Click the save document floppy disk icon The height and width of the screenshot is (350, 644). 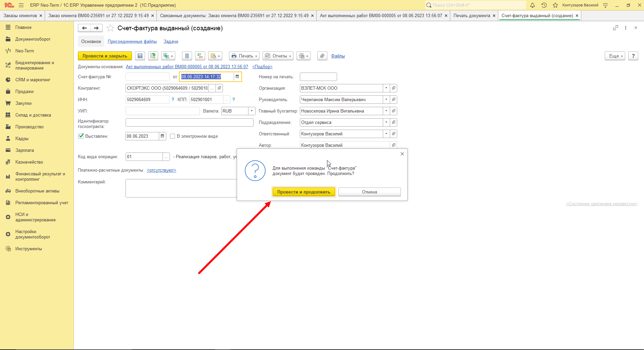(x=140, y=56)
